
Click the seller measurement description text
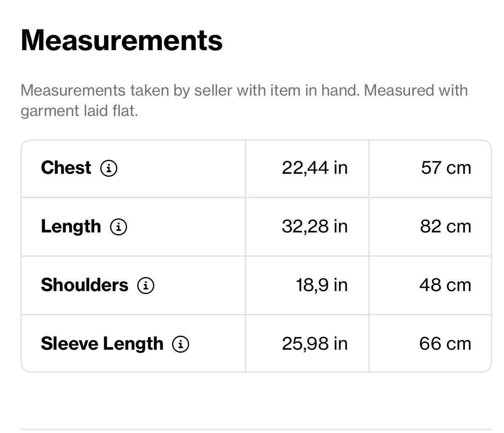point(244,100)
